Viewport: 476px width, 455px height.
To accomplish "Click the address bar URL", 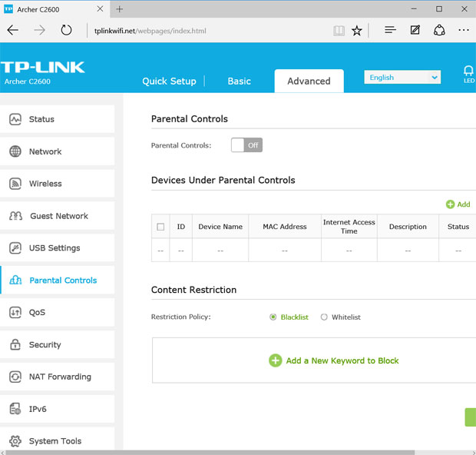I will pos(150,31).
